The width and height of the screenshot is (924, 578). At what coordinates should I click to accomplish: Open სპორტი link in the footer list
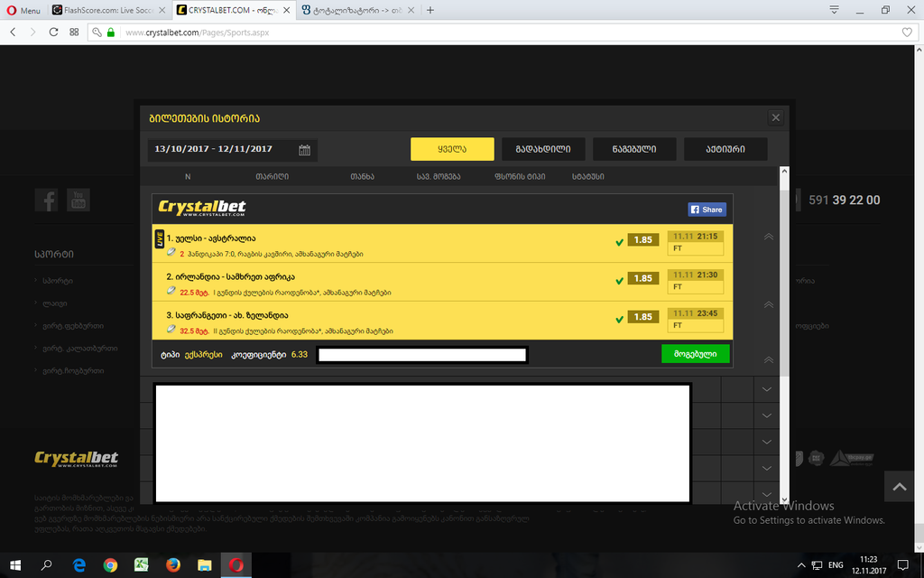point(58,281)
